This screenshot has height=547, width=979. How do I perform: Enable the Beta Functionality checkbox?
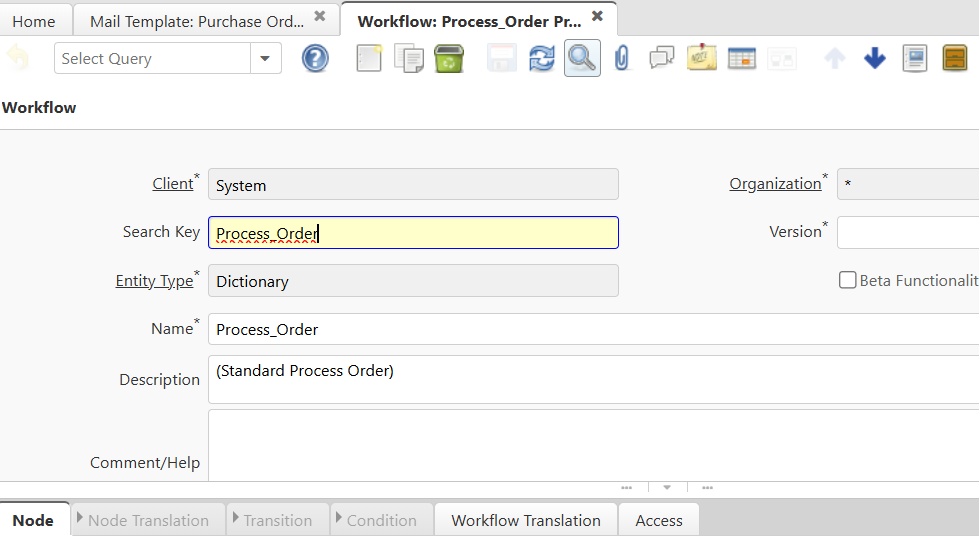(848, 280)
